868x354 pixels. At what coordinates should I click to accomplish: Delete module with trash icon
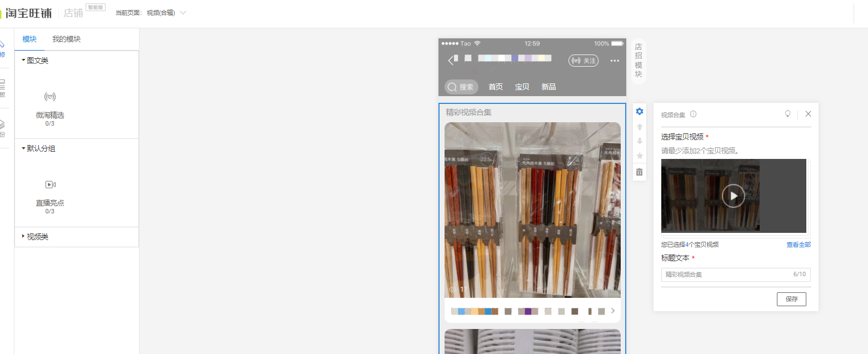(x=639, y=172)
